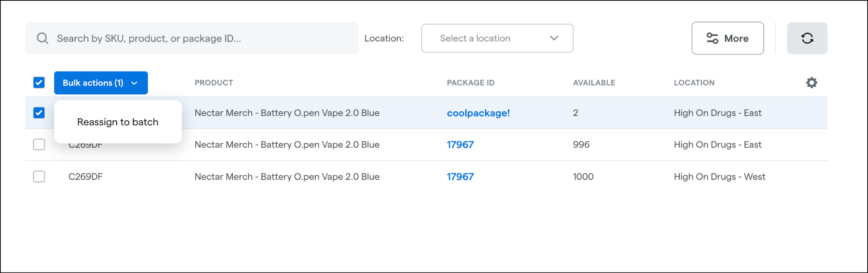Click the PACKAGE ID column header
Image resolution: width=868 pixels, height=273 pixels.
point(470,83)
